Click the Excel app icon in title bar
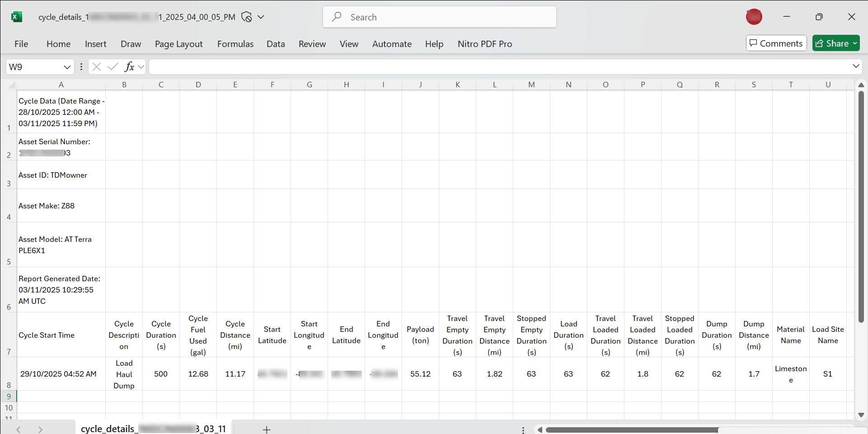 point(17,17)
